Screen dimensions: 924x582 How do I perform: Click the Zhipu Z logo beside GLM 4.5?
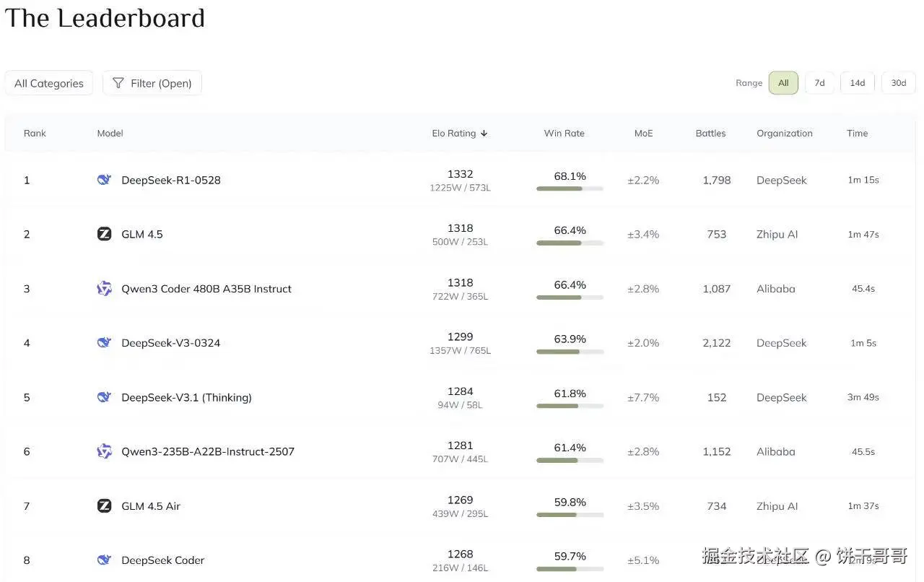coord(104,234)
